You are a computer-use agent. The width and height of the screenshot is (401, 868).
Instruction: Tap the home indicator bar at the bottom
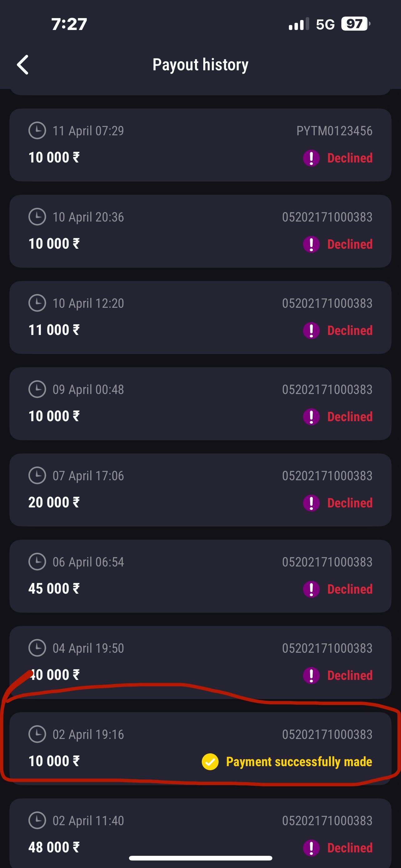[200, 858]
